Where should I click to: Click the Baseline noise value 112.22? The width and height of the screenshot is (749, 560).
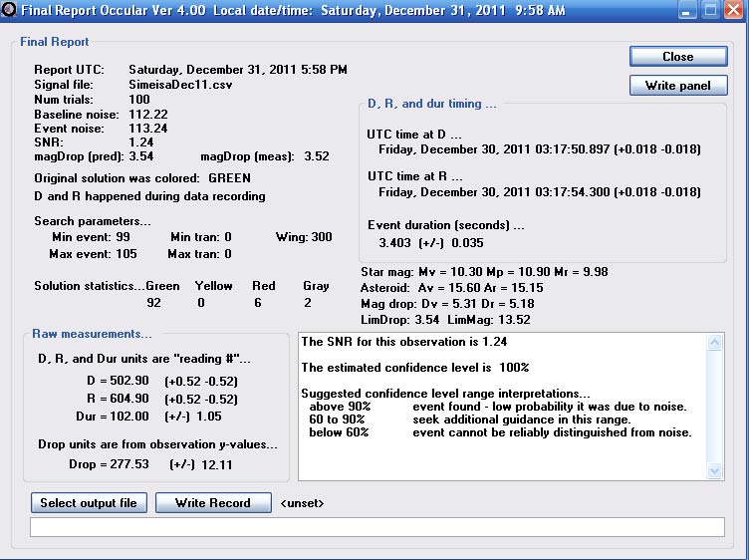coord(148,115)
